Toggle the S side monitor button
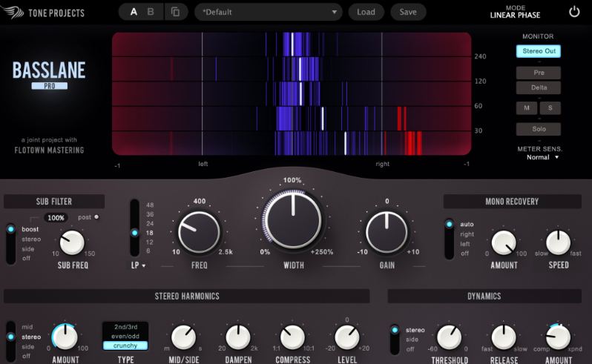Viewport: 592px width, 364px height. pos(550,108)
